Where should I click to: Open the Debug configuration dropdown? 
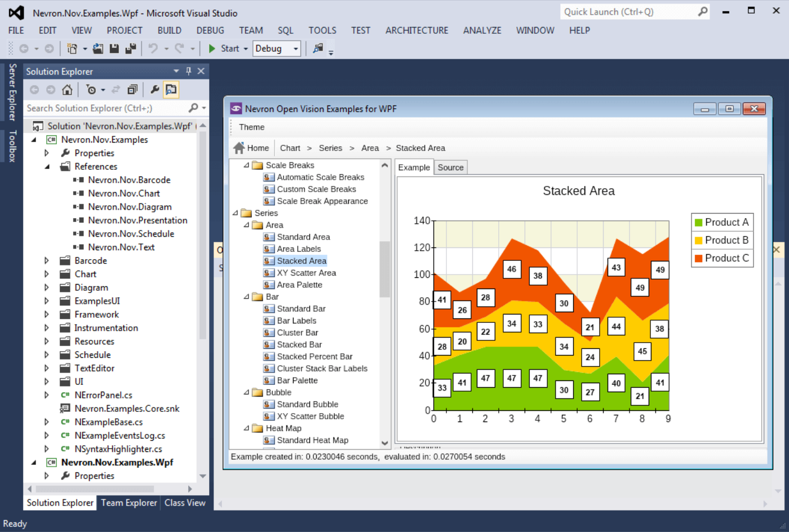pos(295,49)
